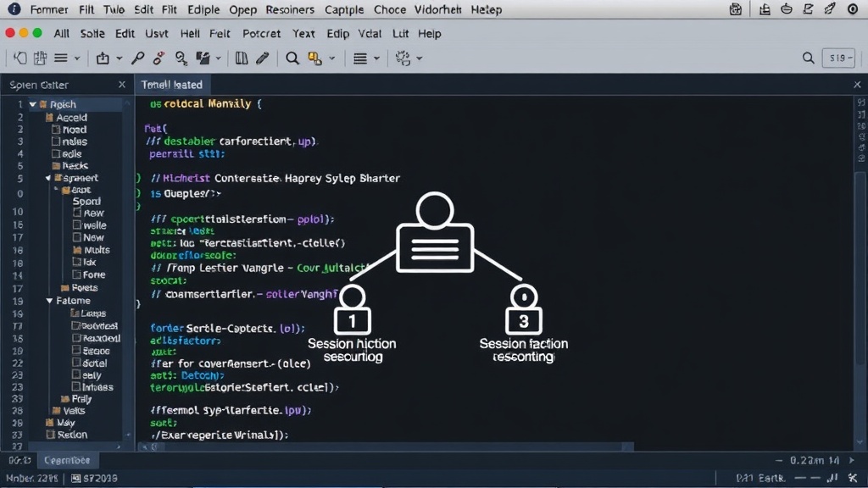Open dropdown arrow beside dark folder icon
Viewport: 868px width, 488px height.
218,58
